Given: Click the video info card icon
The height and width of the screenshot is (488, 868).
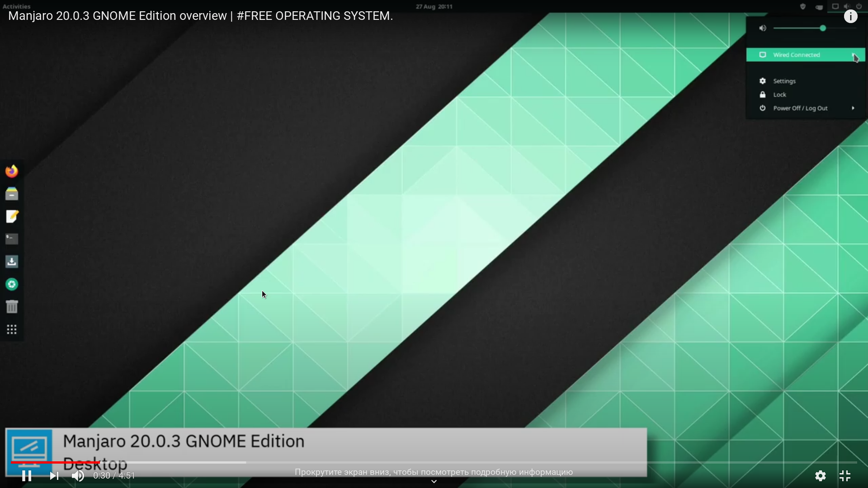Looking at the screenshot, I should pyautogui.click(x=850, y=17).
